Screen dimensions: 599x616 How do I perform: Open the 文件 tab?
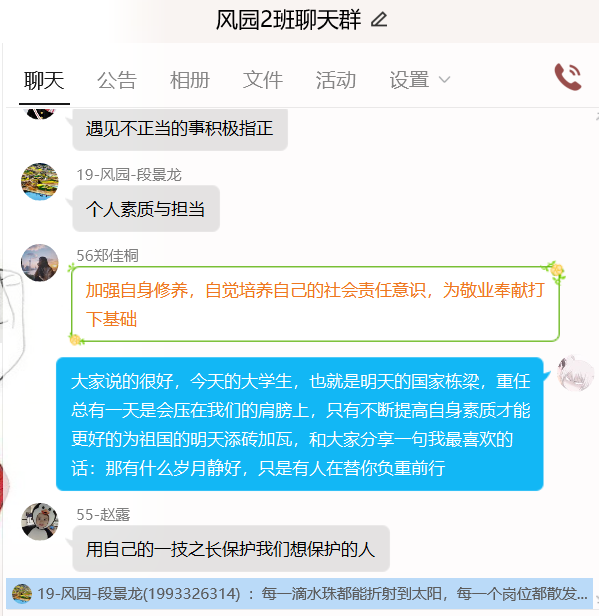pos(263,80)
